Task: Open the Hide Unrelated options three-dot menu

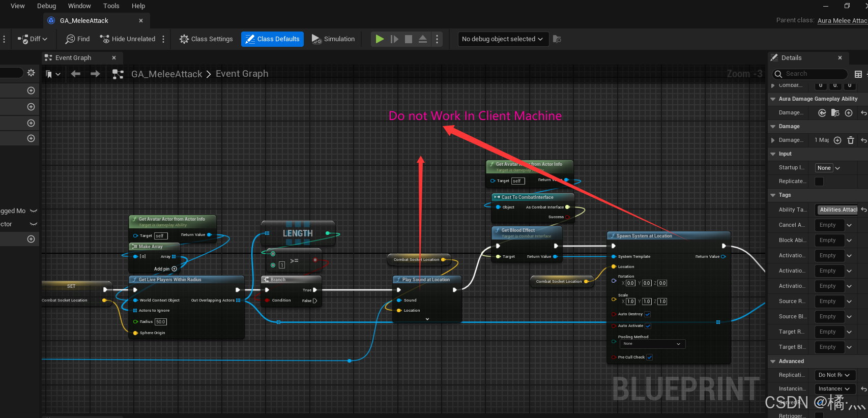Action: click(x=163, y=39)
